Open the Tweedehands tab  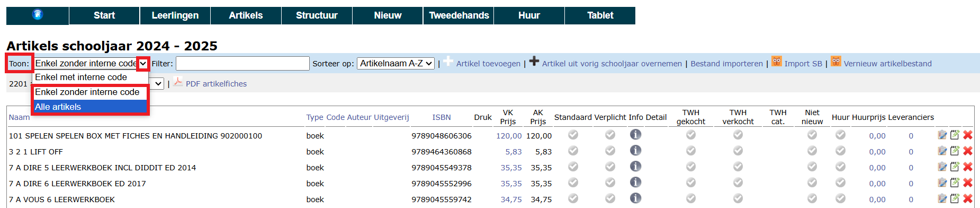459,15
